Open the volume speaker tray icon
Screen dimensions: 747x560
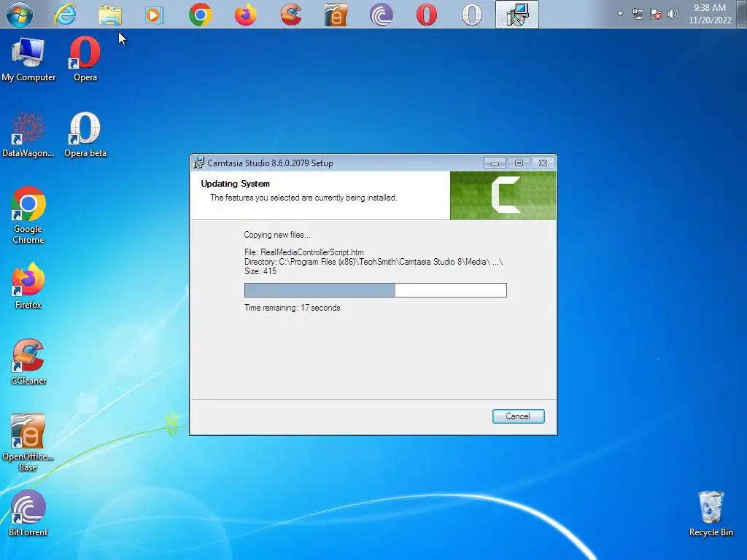673,15
